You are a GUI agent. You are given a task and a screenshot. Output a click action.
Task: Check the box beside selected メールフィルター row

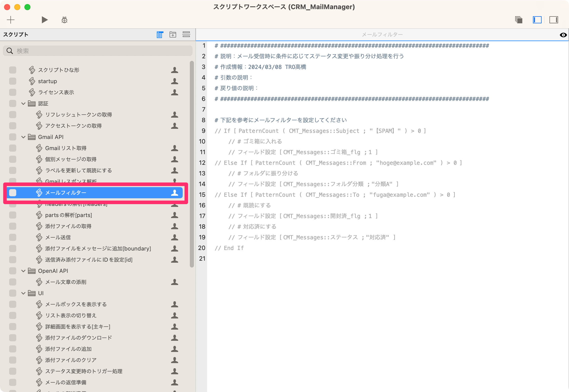coord(13,193)
